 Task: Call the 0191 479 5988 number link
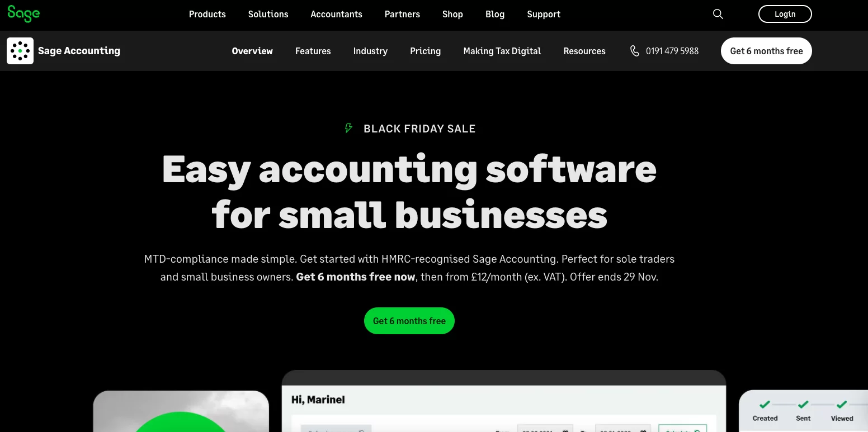point(672,51)
